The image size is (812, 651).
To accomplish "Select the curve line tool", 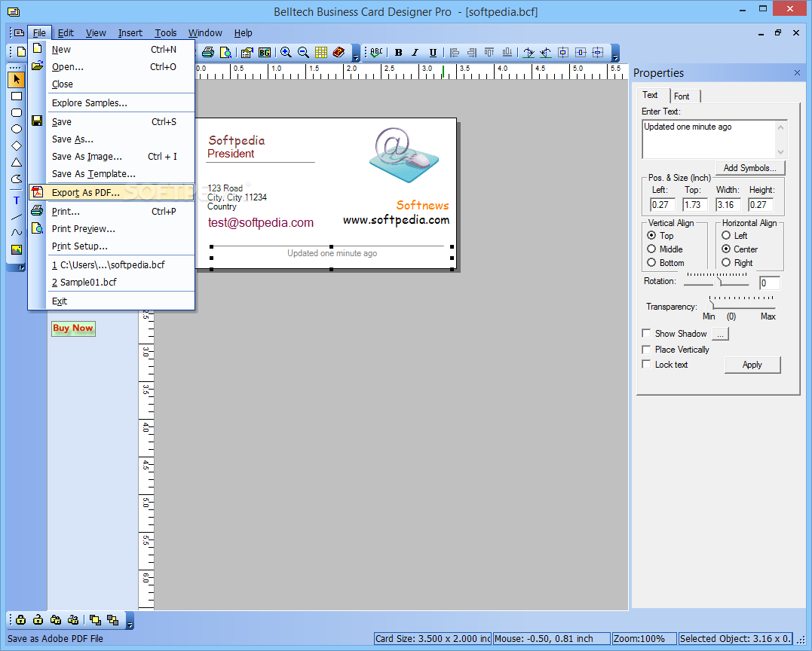I will pyautogui.click(x=17, y=233).
